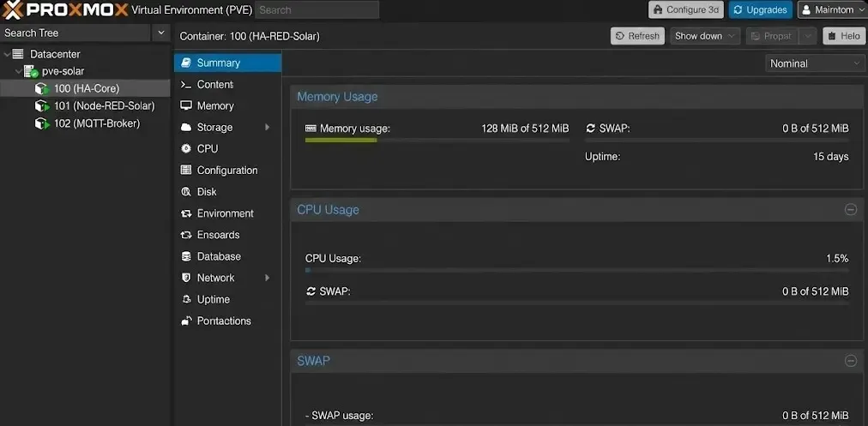Collapse the Datacenter tree node
Screen dimensions: 868x426
click(x=7, y=54)
